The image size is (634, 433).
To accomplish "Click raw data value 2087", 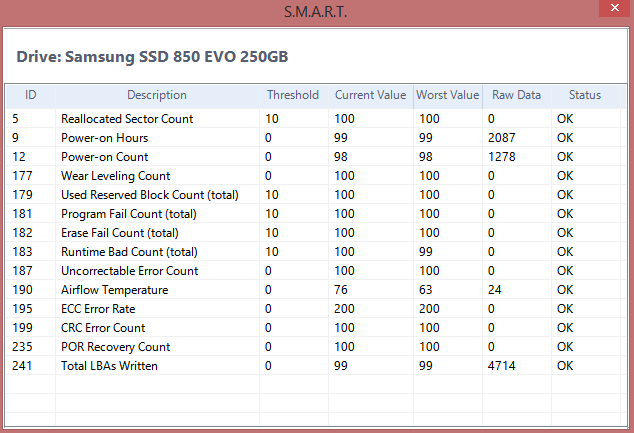I will point(501,138).
